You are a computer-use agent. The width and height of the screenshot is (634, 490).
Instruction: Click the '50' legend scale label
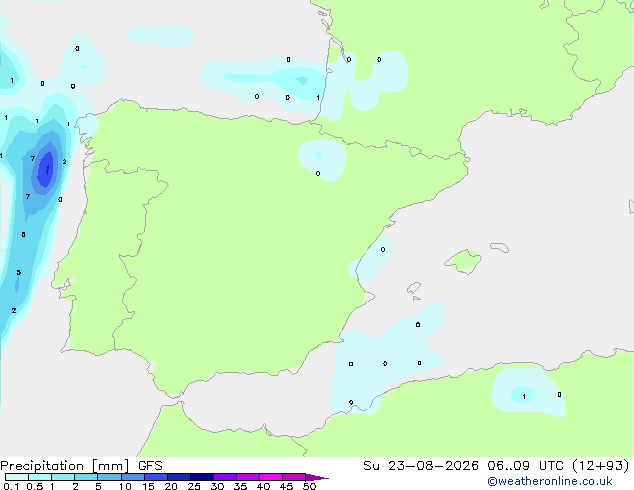309,486
